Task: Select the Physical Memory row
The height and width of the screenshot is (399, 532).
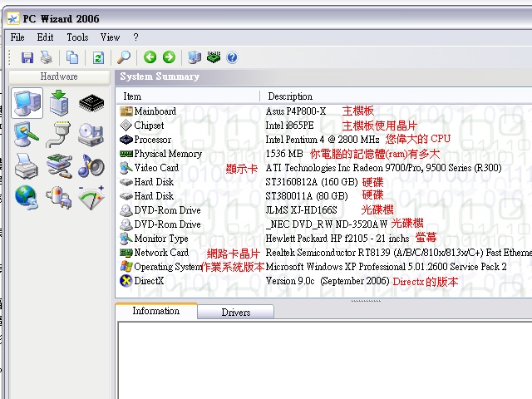Action: (x=324, y=154)
